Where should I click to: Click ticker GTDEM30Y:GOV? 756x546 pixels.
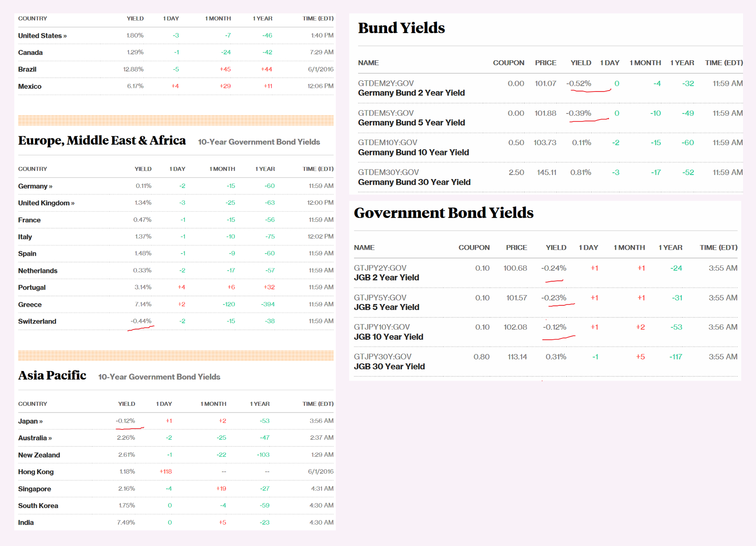point(388,172)
